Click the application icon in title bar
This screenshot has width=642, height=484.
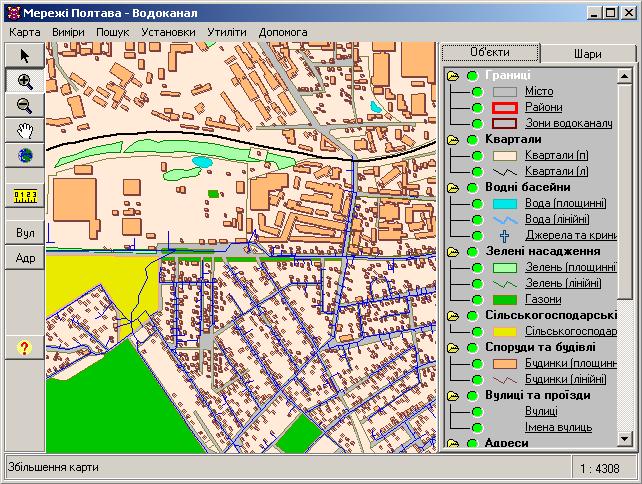tap(12, 13)
